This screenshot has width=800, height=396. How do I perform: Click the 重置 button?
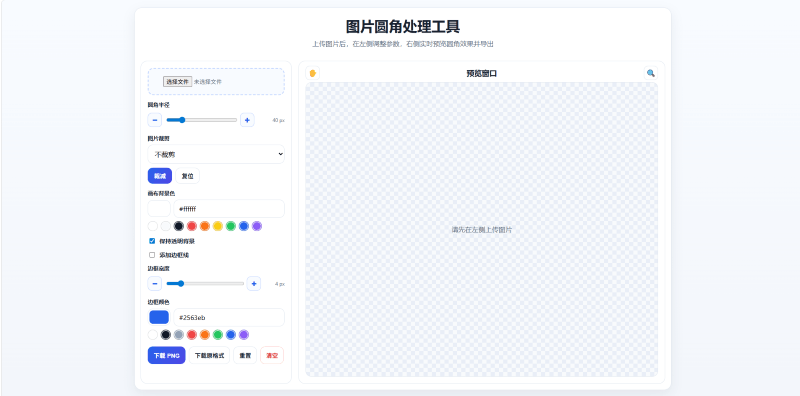245,356
